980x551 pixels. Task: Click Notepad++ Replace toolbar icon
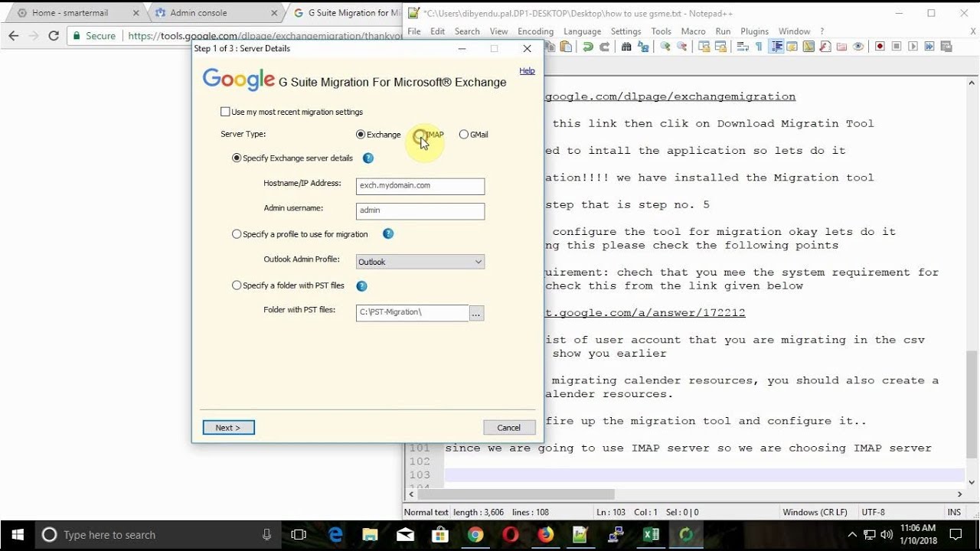click(x=643, y=47)
